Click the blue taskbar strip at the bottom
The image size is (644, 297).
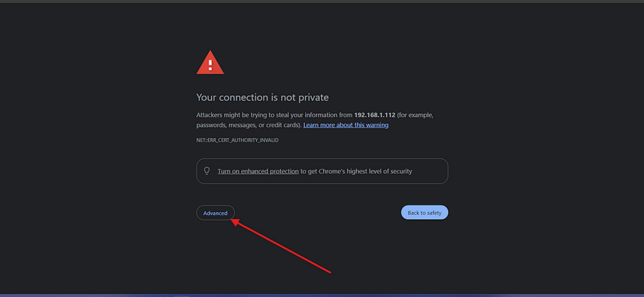[x=322, y=295]
